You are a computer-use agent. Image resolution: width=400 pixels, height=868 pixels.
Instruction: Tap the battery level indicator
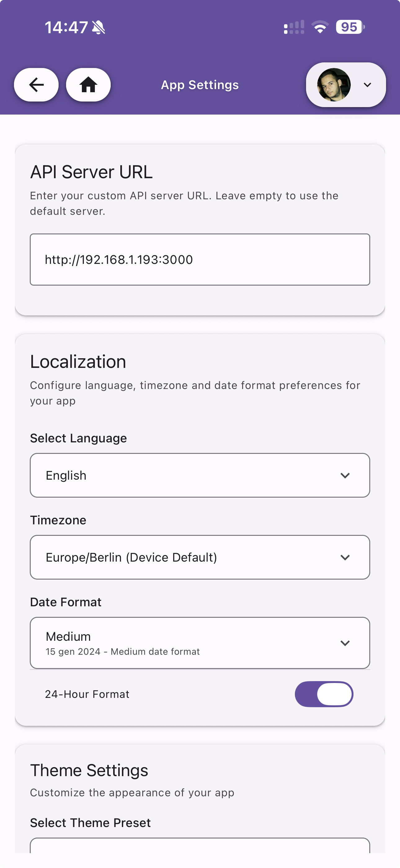[x=350, y=27]
